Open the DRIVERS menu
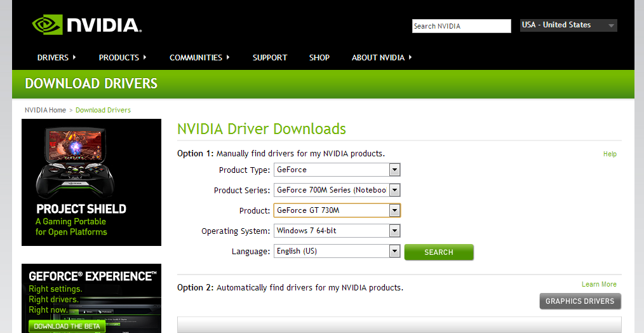The width and height of the screenshot is (644, 333). pyautogui.click(x=57, y=58)
